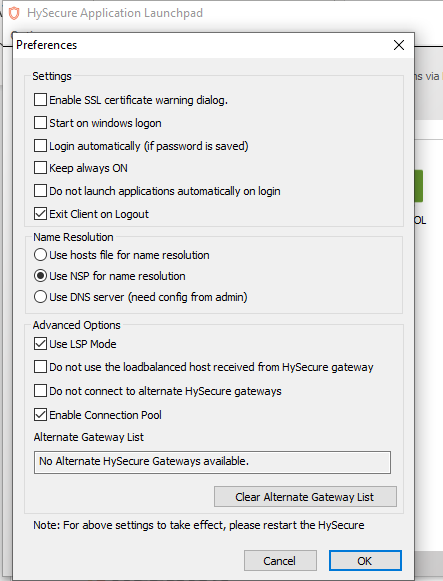Click the green button behind the dialog
Image resolution: width=443 pixels, height=581 pixels.
click(x=419, y=186)
